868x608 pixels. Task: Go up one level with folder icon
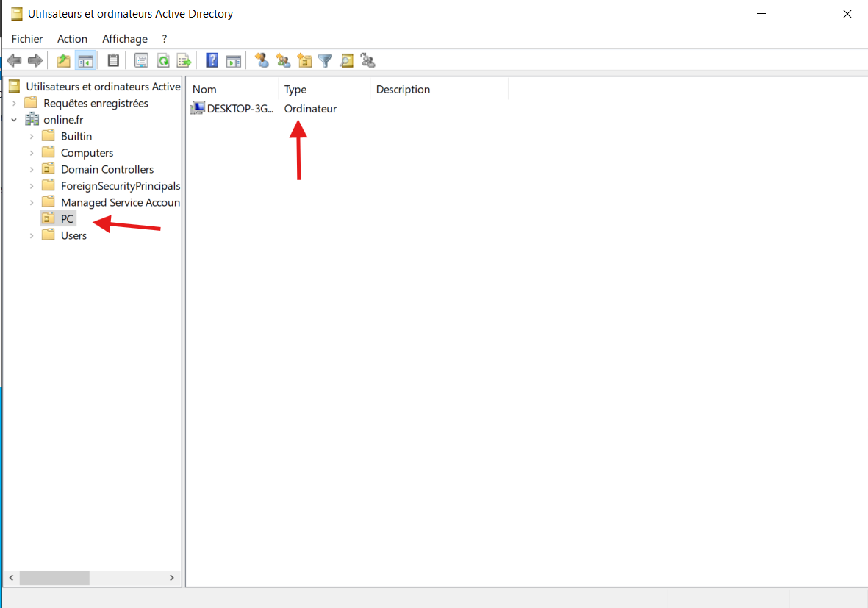pyautogui.click(x=64, y=61)
